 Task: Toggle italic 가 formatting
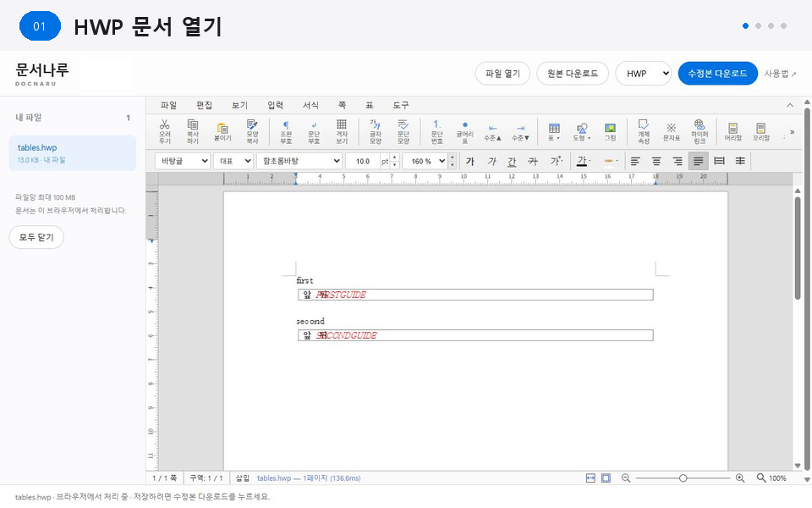[491, 161]
